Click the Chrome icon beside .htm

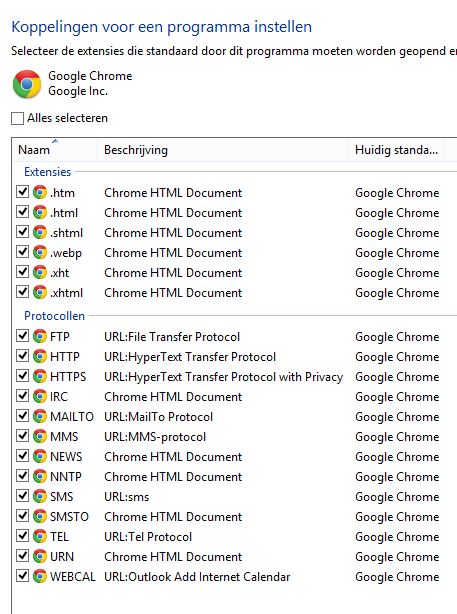pyautogui.click(x=40, y=192)
